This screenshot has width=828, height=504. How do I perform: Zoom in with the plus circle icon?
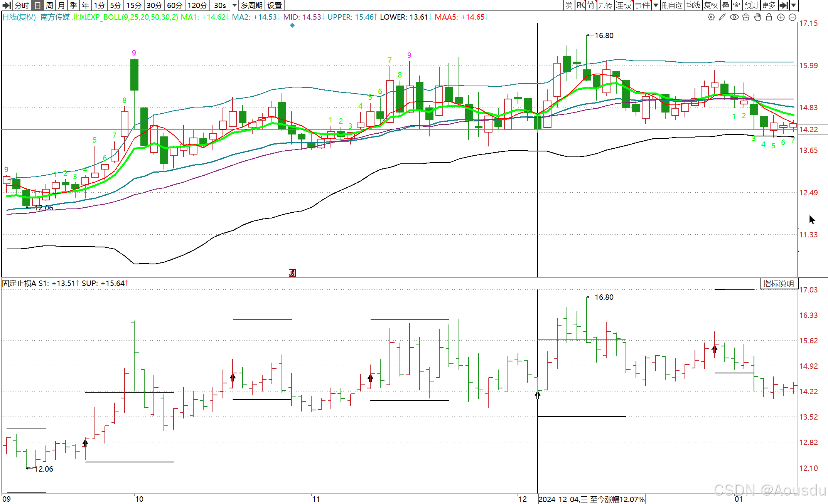[x=781, y=17]
